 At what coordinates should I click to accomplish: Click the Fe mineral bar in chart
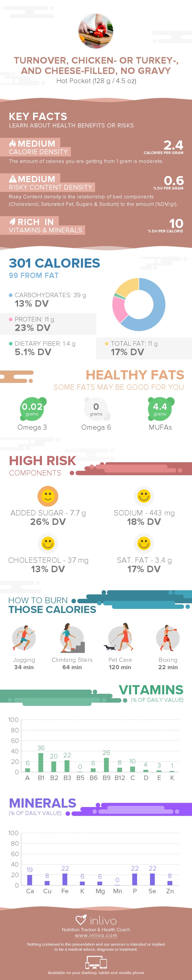65,879
